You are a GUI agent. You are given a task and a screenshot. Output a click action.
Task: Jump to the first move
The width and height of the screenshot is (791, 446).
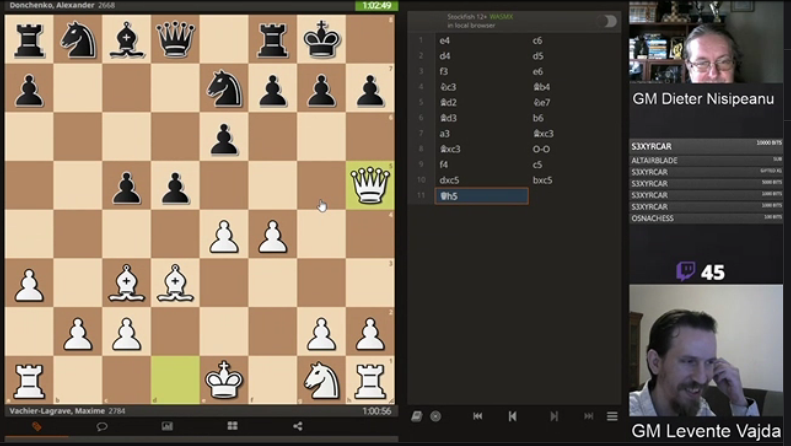(477, 416)
